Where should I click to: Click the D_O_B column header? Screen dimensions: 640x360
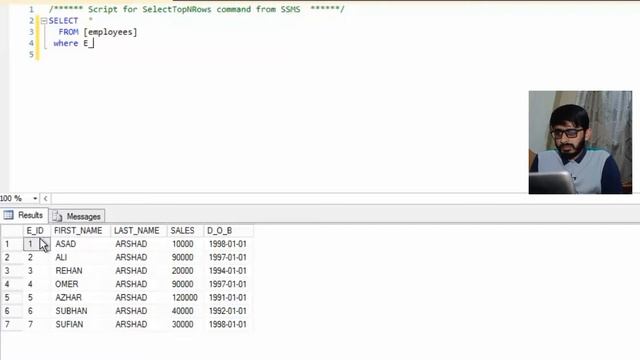pyautogui.click(x=228, y=231)
